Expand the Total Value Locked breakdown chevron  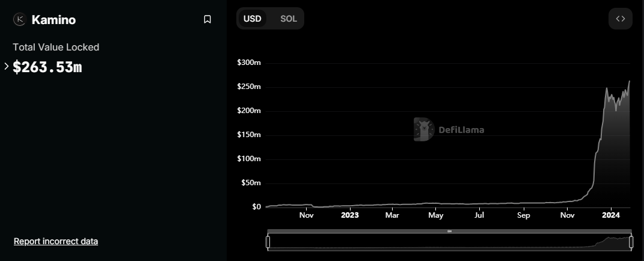[x=6, y=66]
